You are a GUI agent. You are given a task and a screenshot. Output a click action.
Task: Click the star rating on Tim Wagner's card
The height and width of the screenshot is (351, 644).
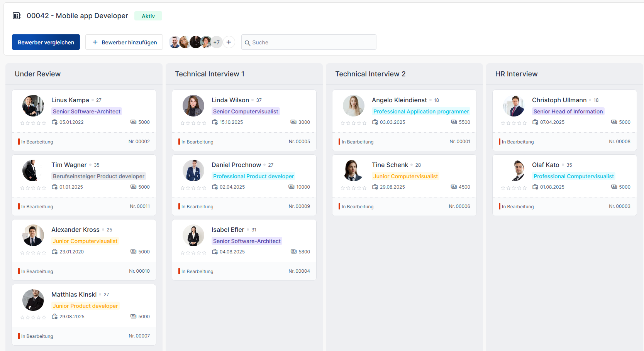pos(33,188)
